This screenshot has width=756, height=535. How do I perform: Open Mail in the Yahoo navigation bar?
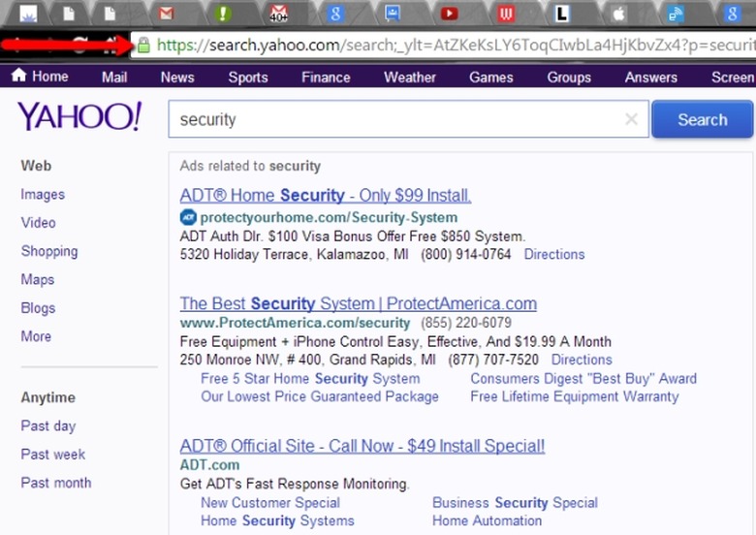pos(114,77)
